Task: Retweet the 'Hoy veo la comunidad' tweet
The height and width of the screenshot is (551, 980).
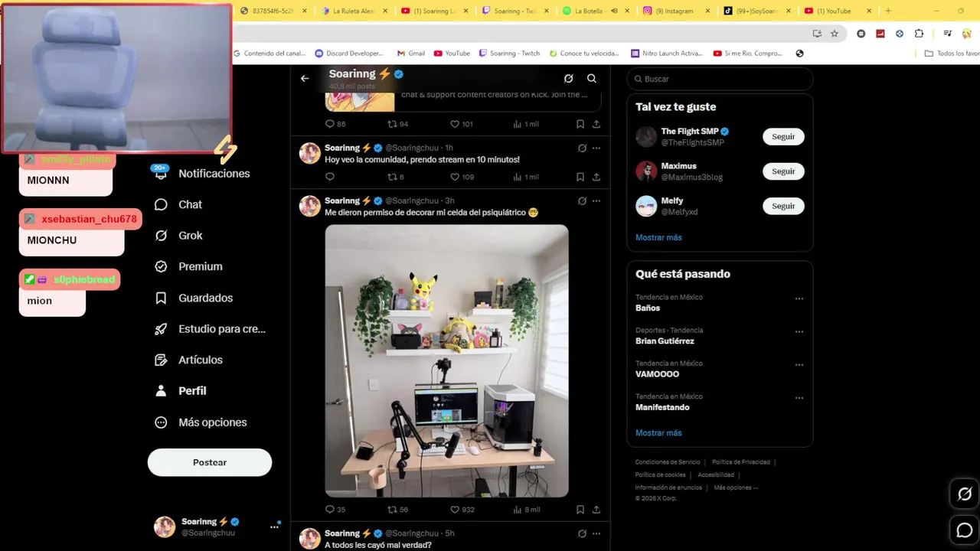Action: pyautogui.click(x=392, y=177)
